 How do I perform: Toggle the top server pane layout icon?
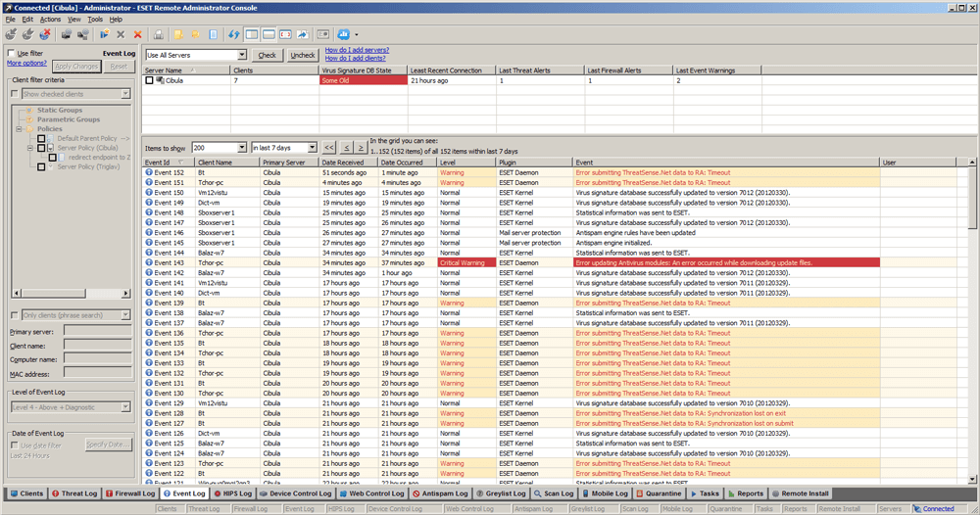click(x=269, y=34)
